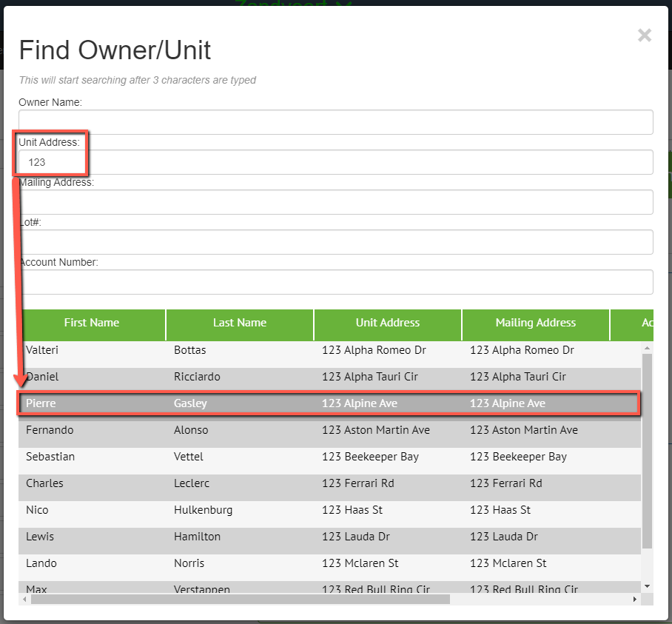This screenshot has width=672, height=624.
Task: Click mailing address 123 Aston Martin Ave
Action: [524, 430]
